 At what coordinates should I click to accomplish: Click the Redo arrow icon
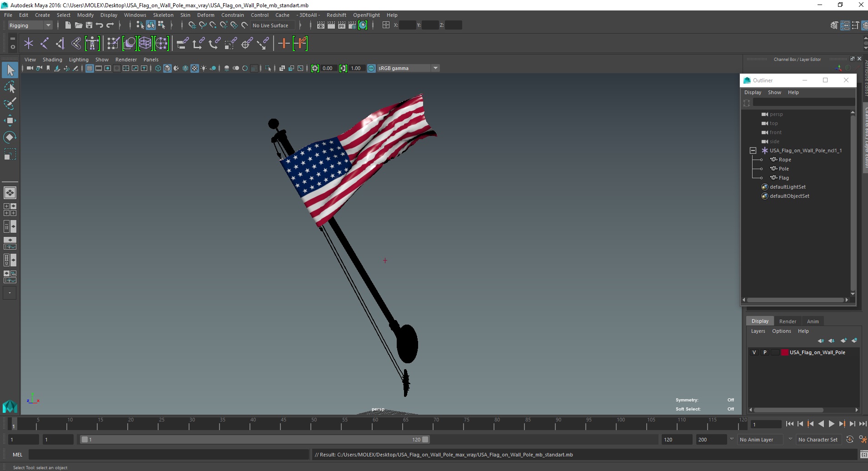(110, 25)
